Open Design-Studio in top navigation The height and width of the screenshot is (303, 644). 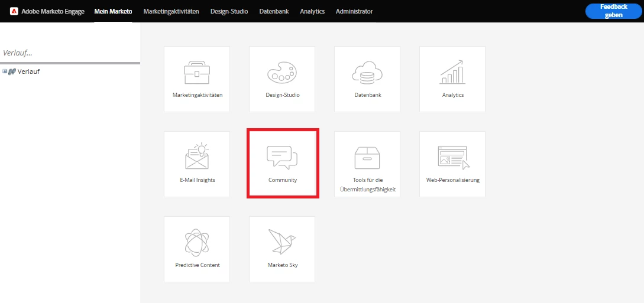click(229, 11)
